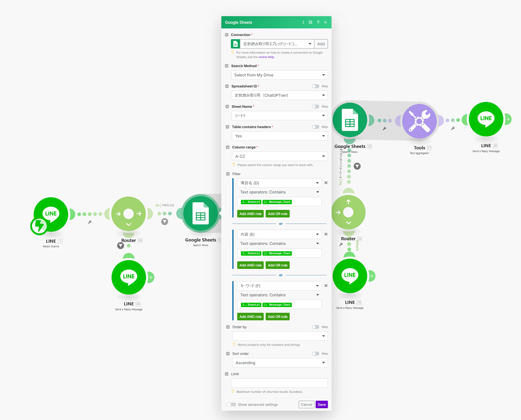The image size is (521, 420).
Task: Save the Google Sheets module settings
Action: (x=322, y=405)
